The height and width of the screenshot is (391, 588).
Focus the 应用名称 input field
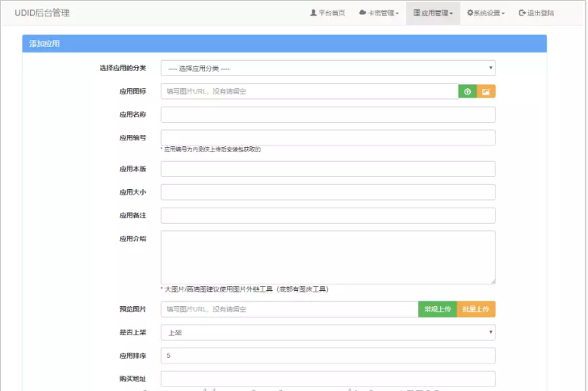328,115
